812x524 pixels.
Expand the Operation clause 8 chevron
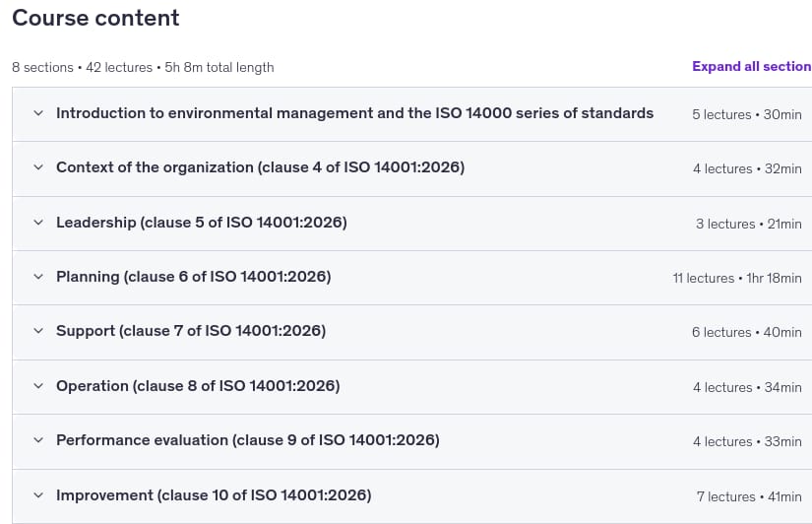[x=38, y=386]
